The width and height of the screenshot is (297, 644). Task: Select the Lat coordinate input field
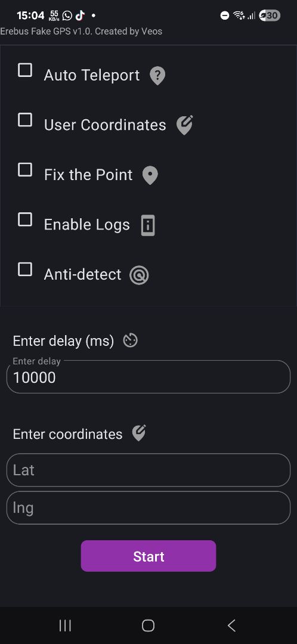click(148, 470)
